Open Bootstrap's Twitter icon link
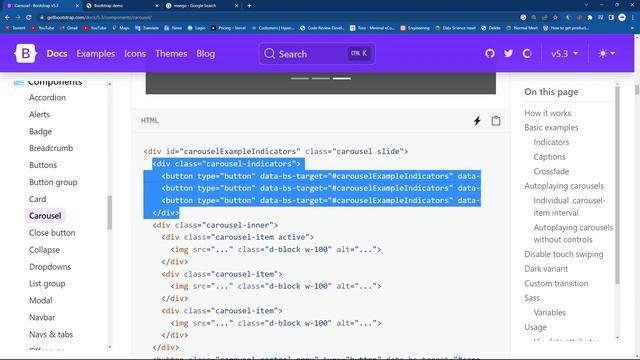640x360 pixels. click(x=508, y=53)
